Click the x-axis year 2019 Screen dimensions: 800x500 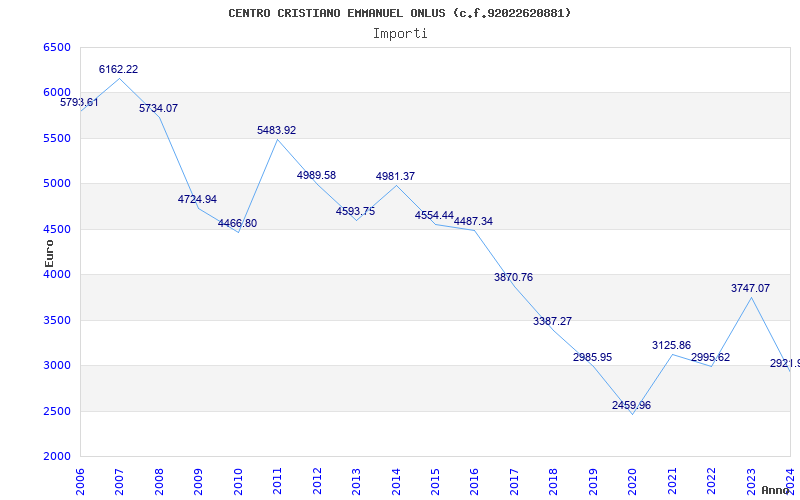(593, 481)
